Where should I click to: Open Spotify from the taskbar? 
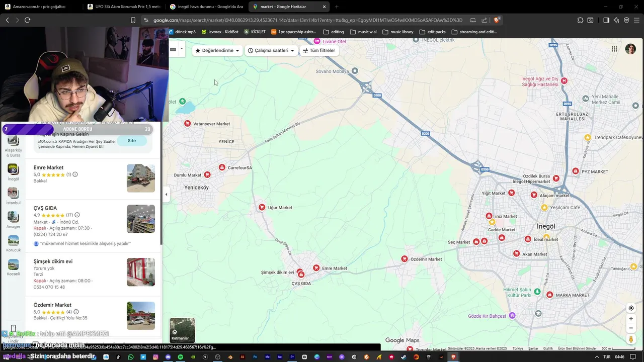[x=181, y=357]
